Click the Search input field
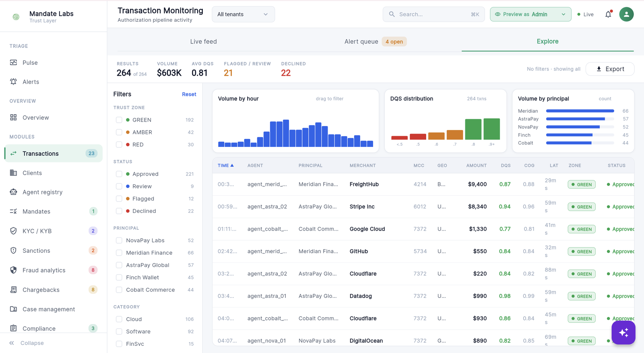The width and height of the screenshot is (644, 353). (x=433, y=14)
